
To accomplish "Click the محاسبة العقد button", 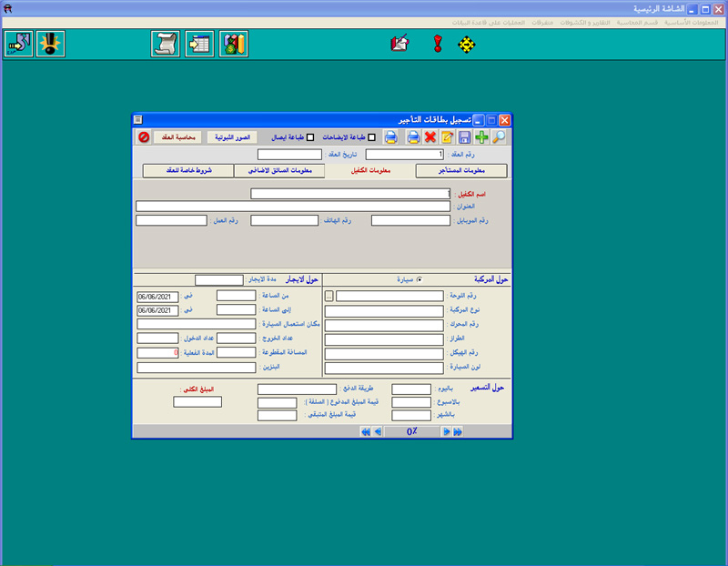I will tap(177, 137).
